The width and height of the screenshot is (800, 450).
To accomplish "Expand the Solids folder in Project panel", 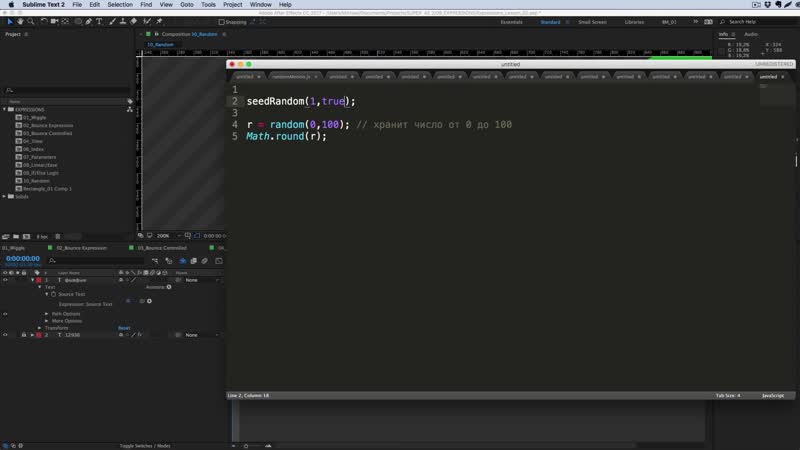I will click(x=5, y=196).
